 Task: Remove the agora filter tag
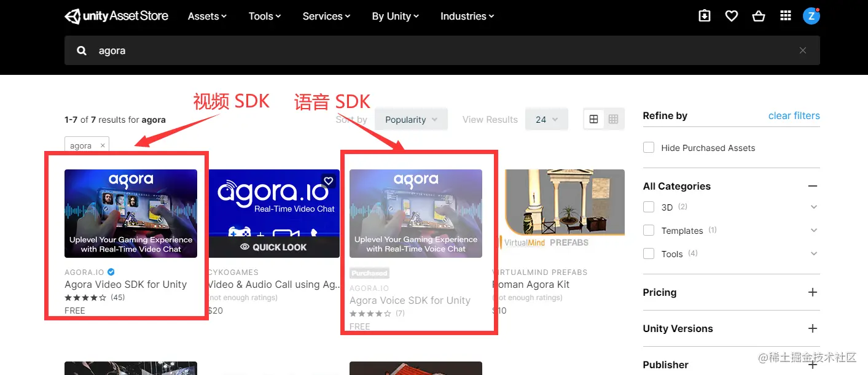pyautogui.click(x=103, y=145)
